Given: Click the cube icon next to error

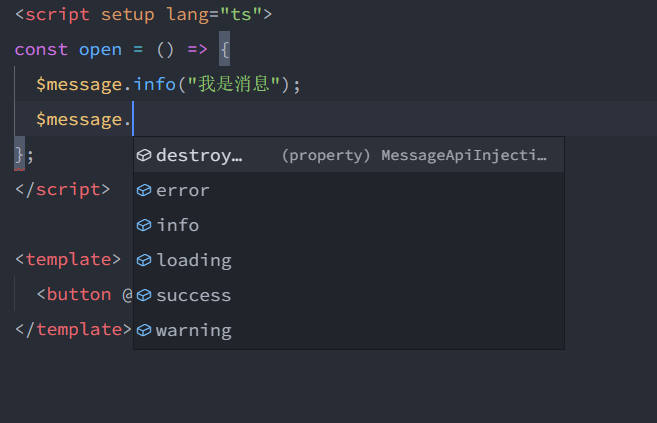Looking at the screenshot, I should [x=144, y=190].
